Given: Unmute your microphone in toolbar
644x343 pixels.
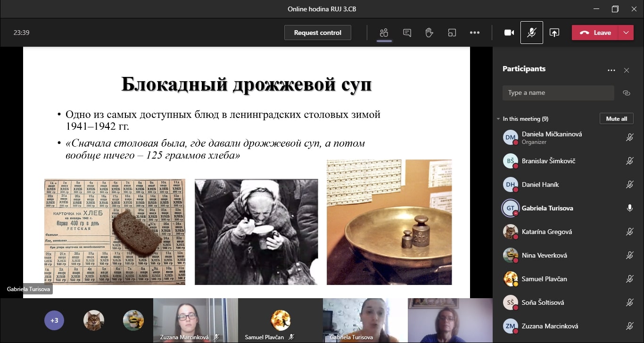Looking at the screenshot, I should pos(531,33).
